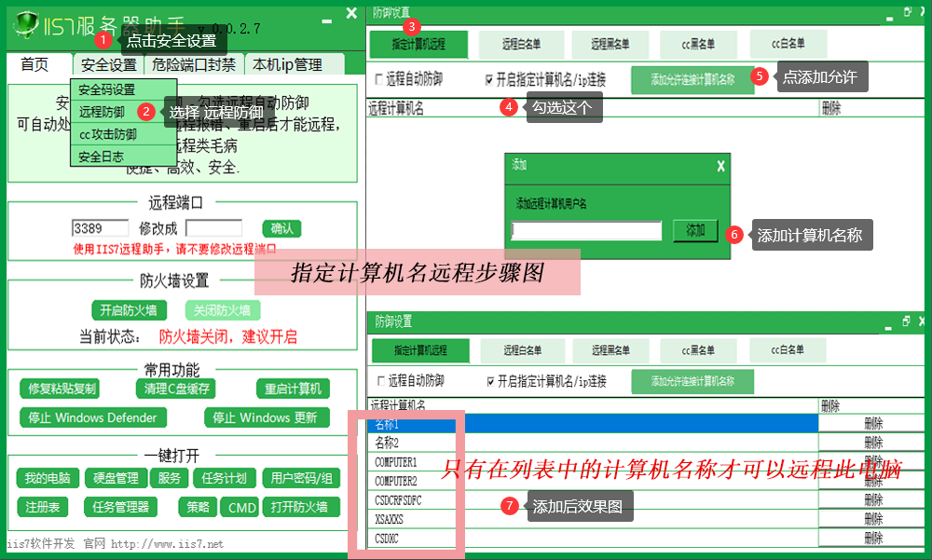
Task: Click 清理C盘缓存 to clear cache
Action: pos(176,389)
